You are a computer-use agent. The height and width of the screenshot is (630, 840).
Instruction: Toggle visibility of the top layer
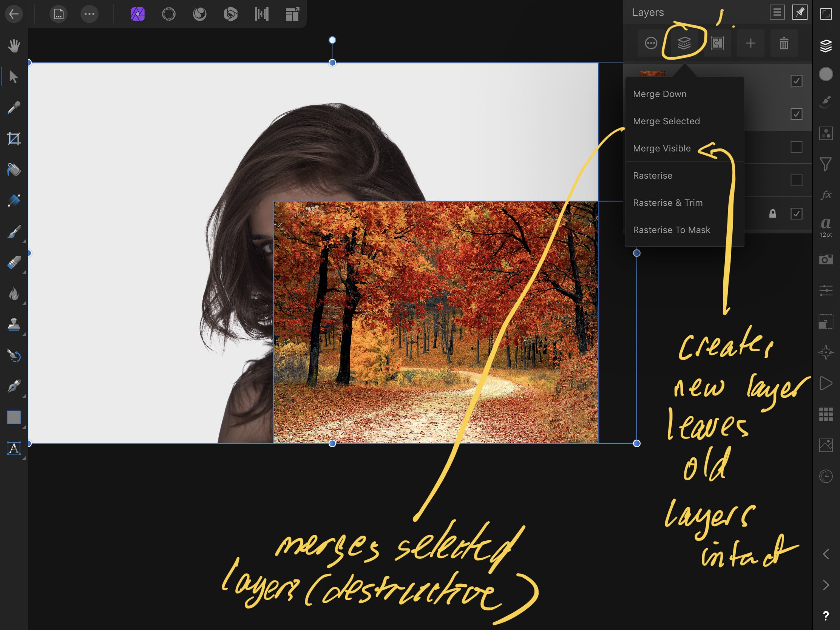(796, 80)
